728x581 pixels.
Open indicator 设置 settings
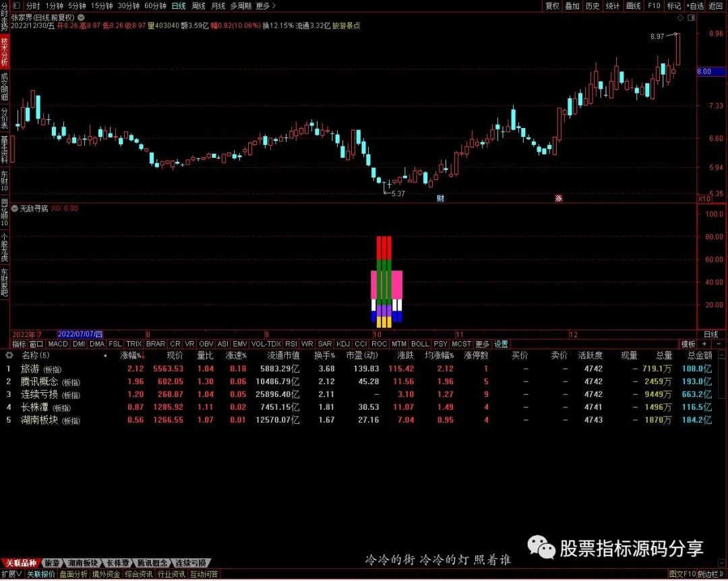tap(502, 344)
